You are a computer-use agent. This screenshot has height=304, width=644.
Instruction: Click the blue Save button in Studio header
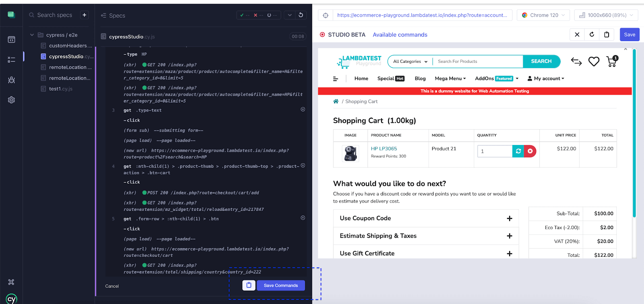click(x=630, y=35)
